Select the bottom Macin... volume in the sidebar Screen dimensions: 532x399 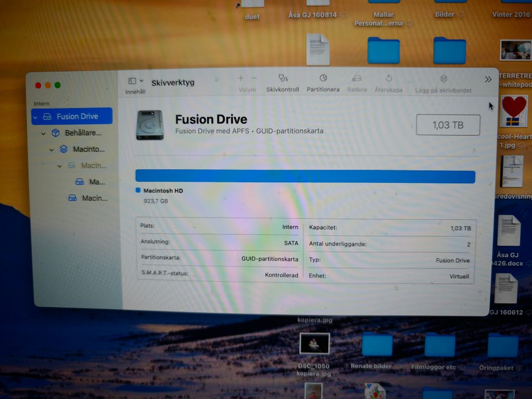[x=93, y=198]
